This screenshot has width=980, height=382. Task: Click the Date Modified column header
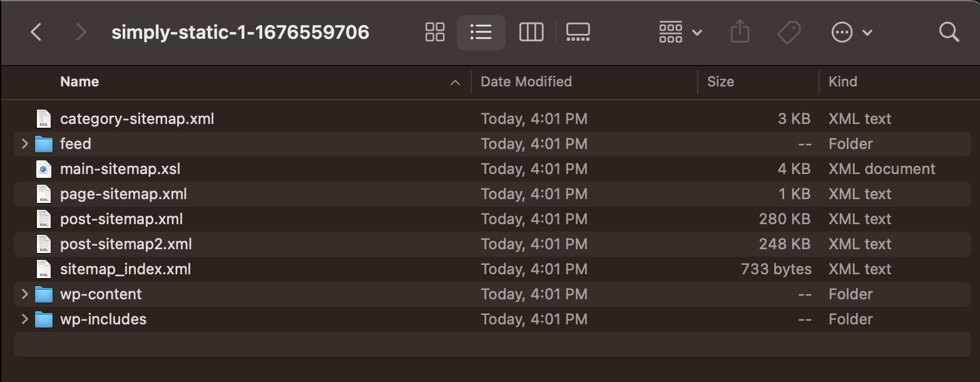[x=526, y=82]
